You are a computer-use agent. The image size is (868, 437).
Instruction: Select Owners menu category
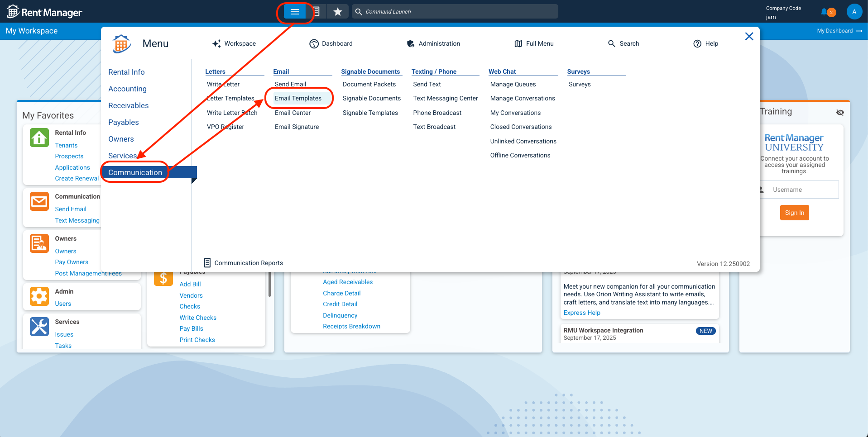121,139
